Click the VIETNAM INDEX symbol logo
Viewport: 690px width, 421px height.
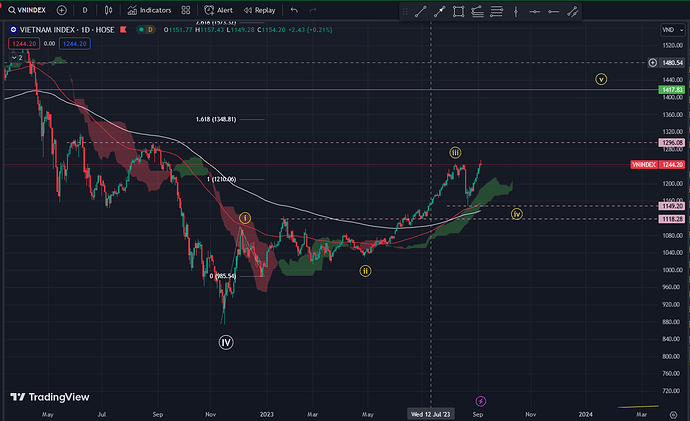pos(13,29)
